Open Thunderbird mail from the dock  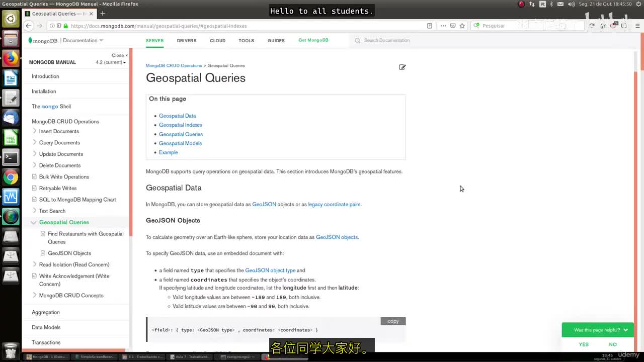click(11, 118)
